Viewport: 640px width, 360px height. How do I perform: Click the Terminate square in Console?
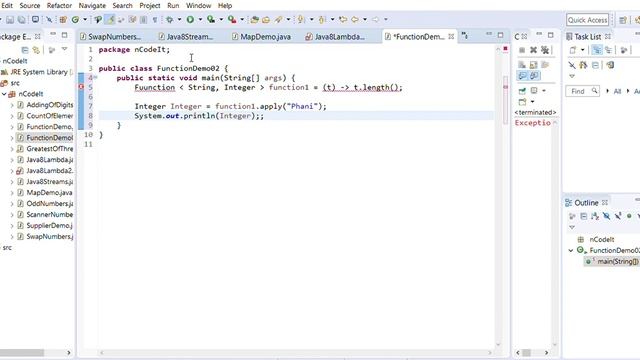point(522,50)
